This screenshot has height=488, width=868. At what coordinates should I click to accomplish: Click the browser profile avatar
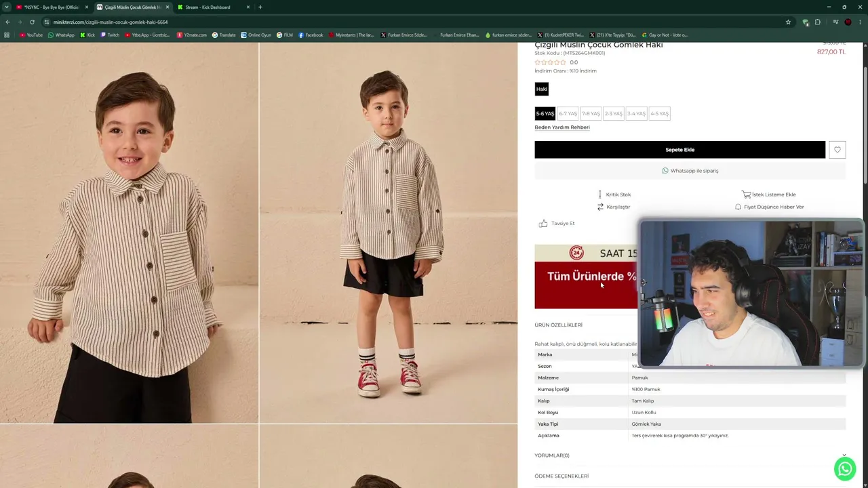click(x=848, y=22)
